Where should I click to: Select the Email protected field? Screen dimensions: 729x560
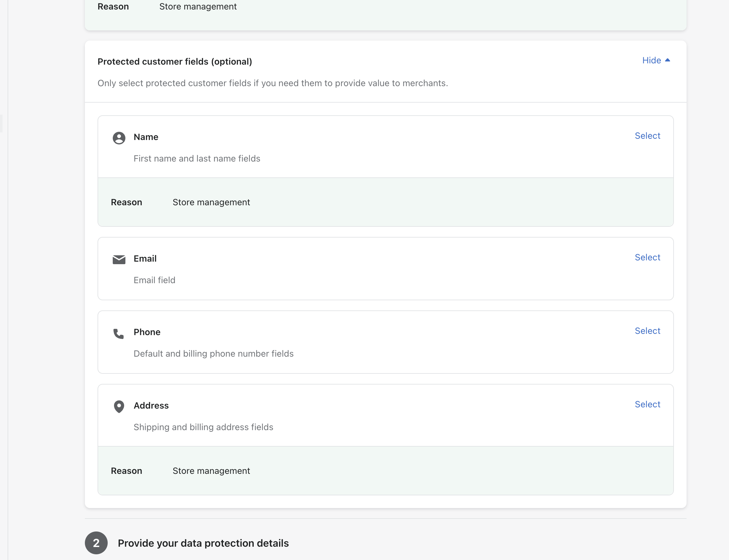click(x=647, y=257)
